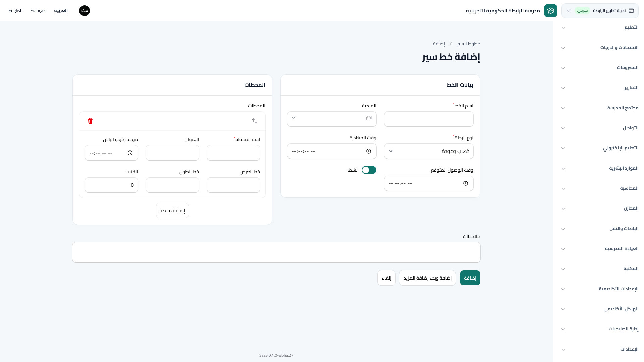The image size is (644, 362).
Task: Click إضافة محطة add station button
Action: coord(172,210)
